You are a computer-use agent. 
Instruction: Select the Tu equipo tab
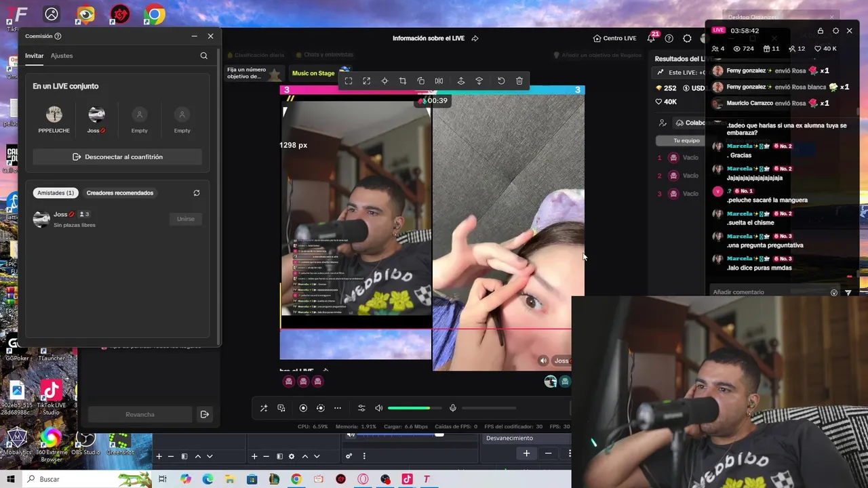[x=686, y=140]
